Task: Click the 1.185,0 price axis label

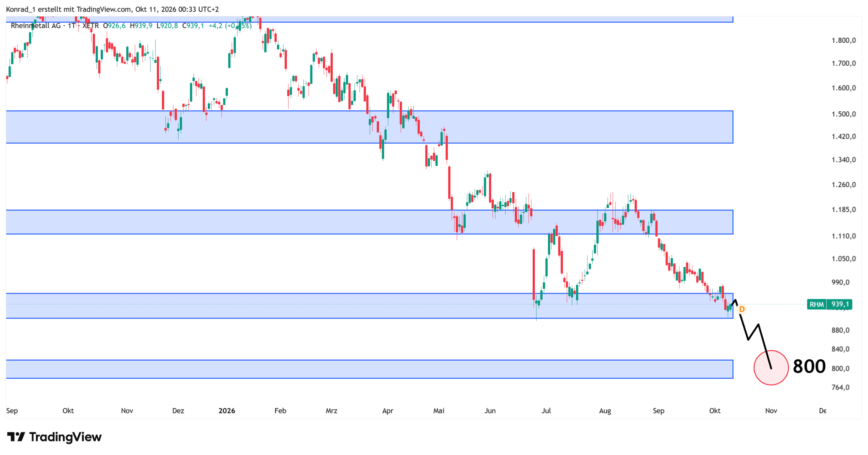Action: click(844, 209)
